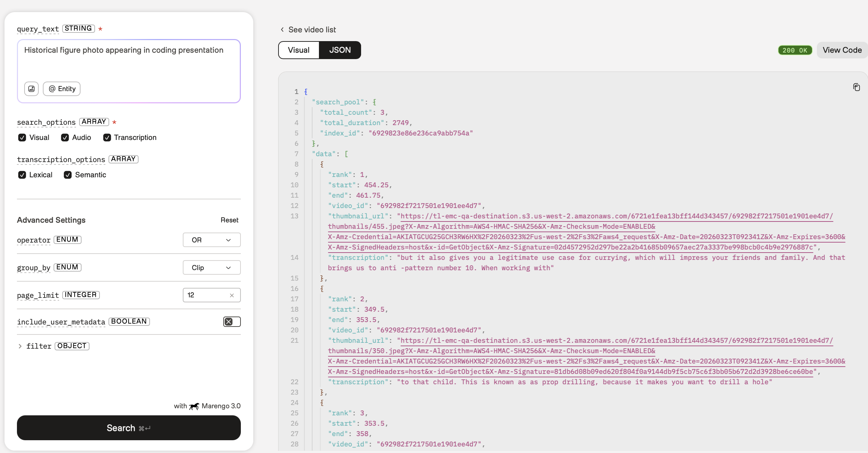Toggle the Semantic transcription checkbox
Viewport: 868px width, 453px height.
[68, 175]
